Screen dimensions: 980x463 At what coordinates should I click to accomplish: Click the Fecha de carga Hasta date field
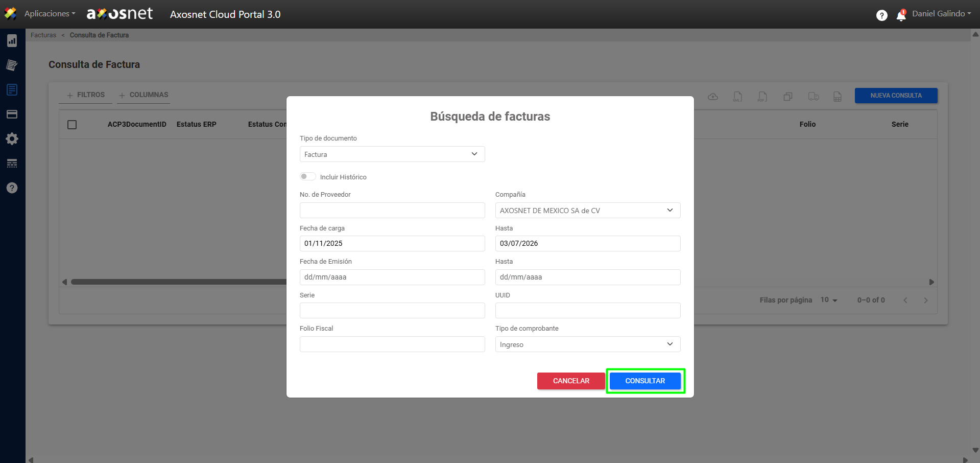(x=588, y=244)
